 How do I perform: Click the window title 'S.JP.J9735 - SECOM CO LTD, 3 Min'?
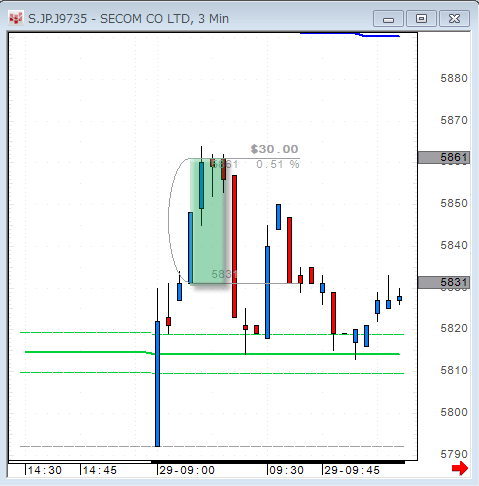coord(128,19)
